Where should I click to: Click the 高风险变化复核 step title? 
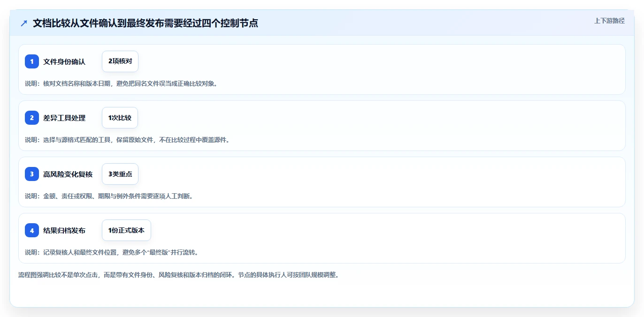click(68, 174)
